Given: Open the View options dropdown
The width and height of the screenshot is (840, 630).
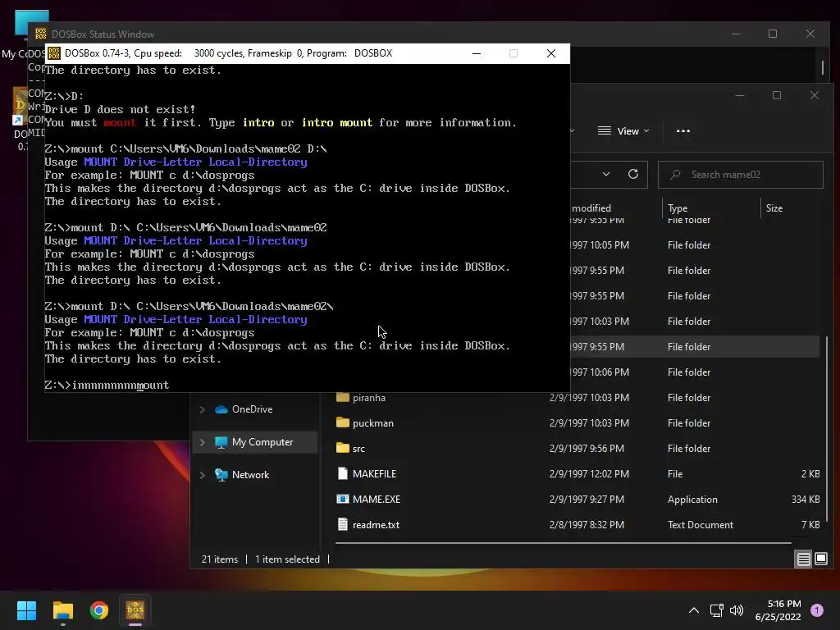Looking at the screenshot, I should (x=623, y=131).
